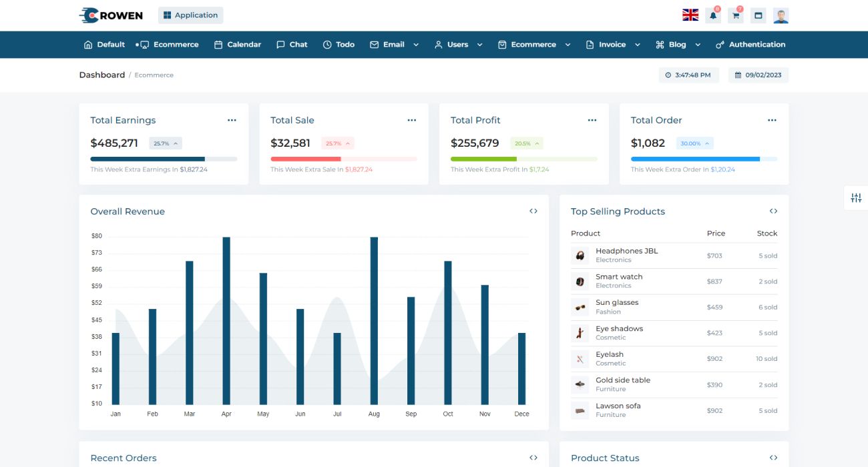Viewport: 868px width, 467px height.
Task: Click the Sun glasses product image
Action: (580, 307)
